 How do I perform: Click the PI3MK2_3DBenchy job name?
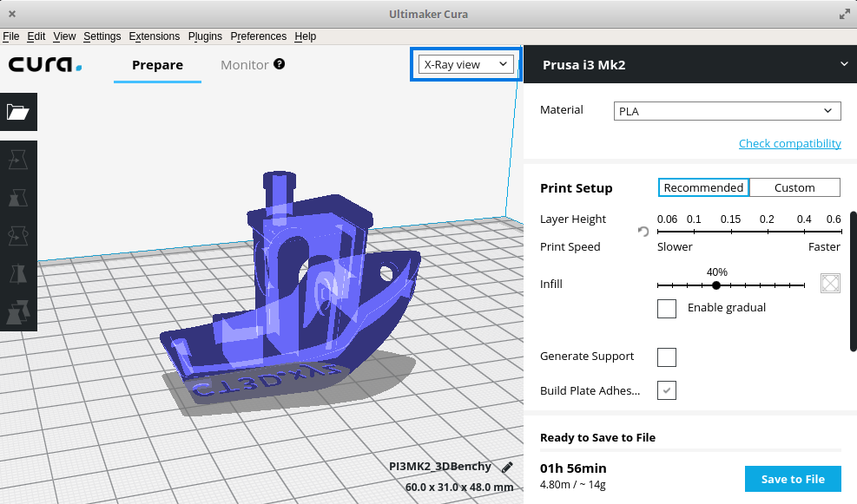pos(440,467)
